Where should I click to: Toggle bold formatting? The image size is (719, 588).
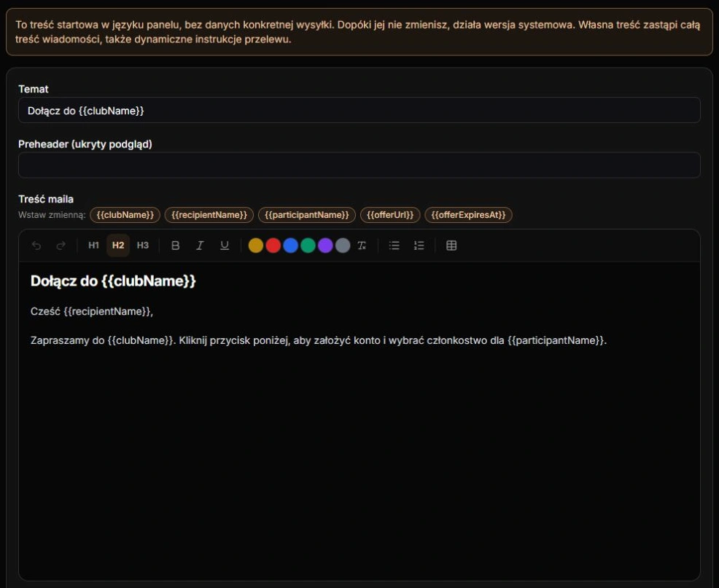tap(175, 246)
